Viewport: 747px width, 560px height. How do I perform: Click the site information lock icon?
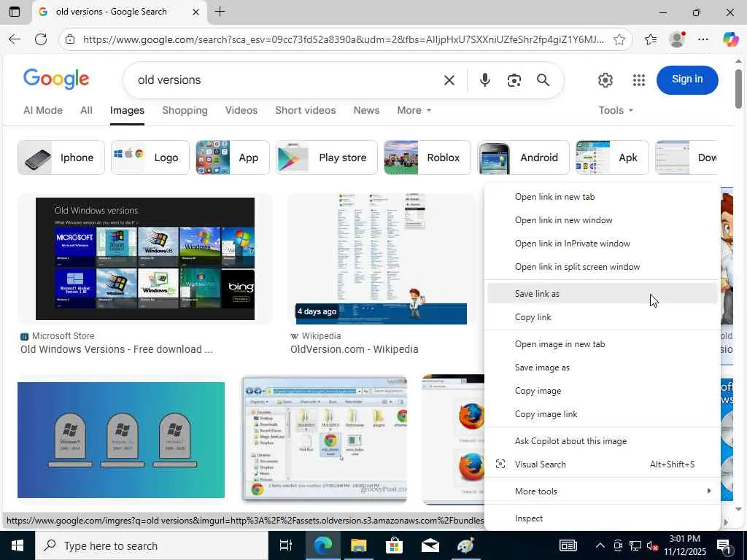pyautogui.click(x=70, y=39)
